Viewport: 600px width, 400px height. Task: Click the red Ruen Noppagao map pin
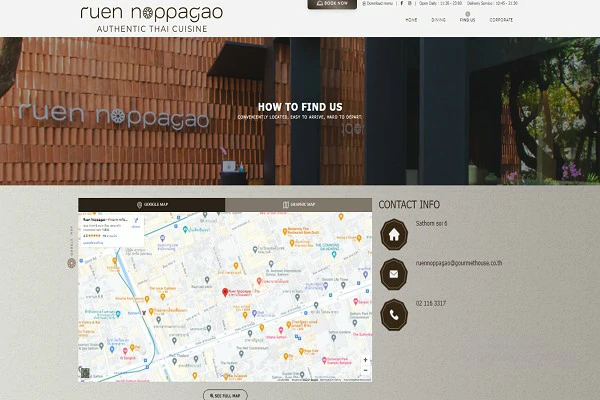(x=225, y=292)
